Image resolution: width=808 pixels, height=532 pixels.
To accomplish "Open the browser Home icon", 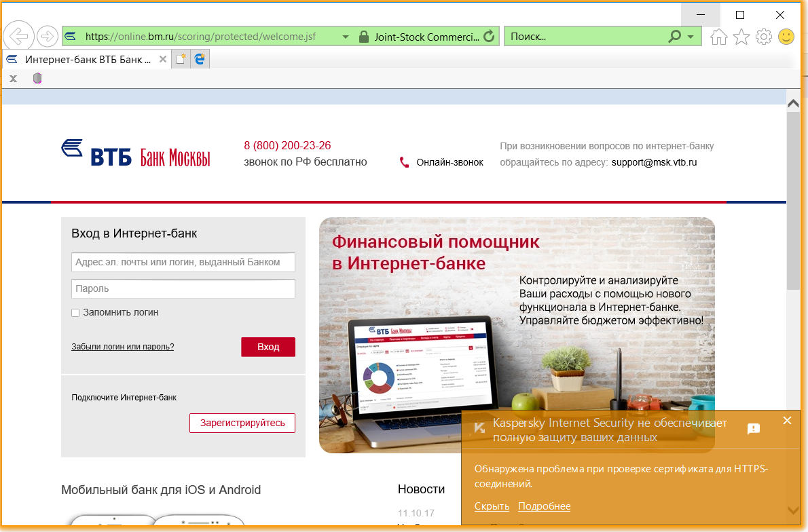I will (x=719, y=37).
